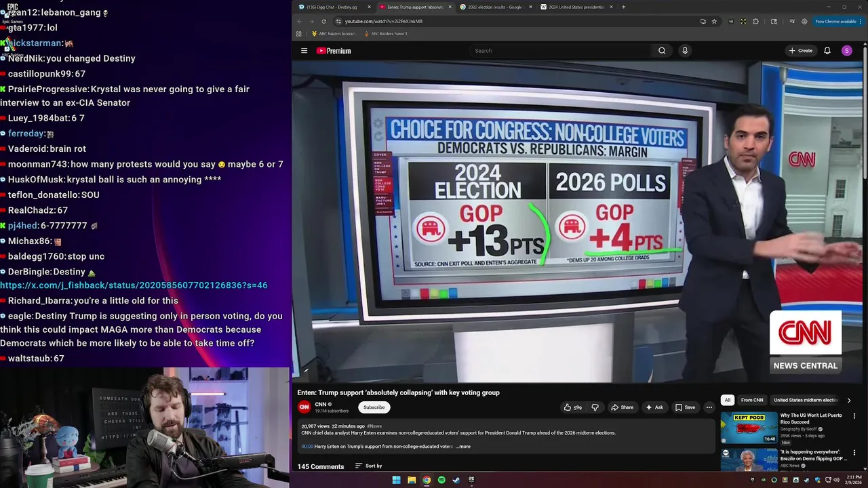Like the CNN video
Image resolution: width=868 pixels, height=488 pixels.
(x=572, y=407)
